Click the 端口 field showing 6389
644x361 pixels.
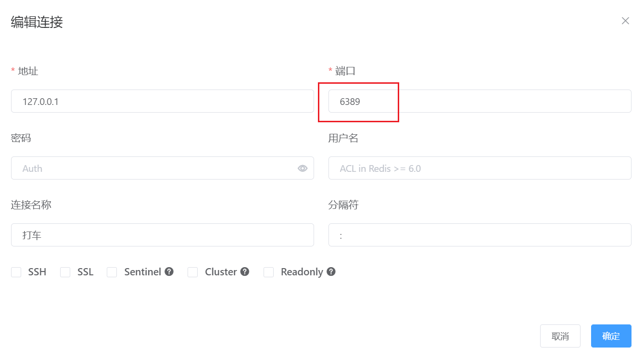click(x=480, y=102)
